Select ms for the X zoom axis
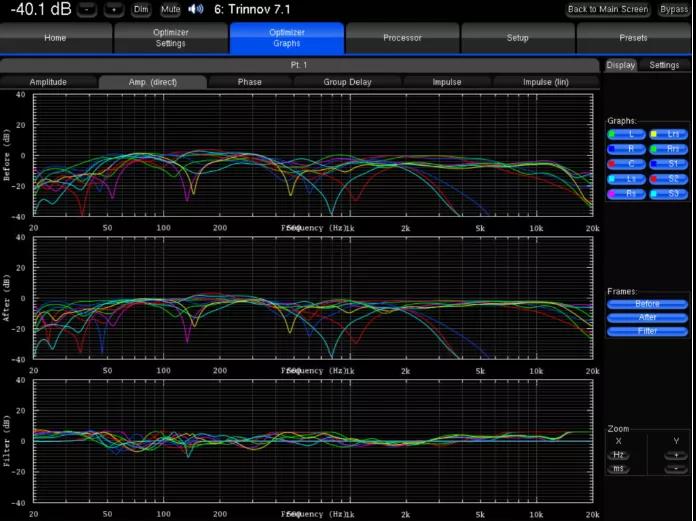Viewport: 696px width, 521px height. [618, 469]
